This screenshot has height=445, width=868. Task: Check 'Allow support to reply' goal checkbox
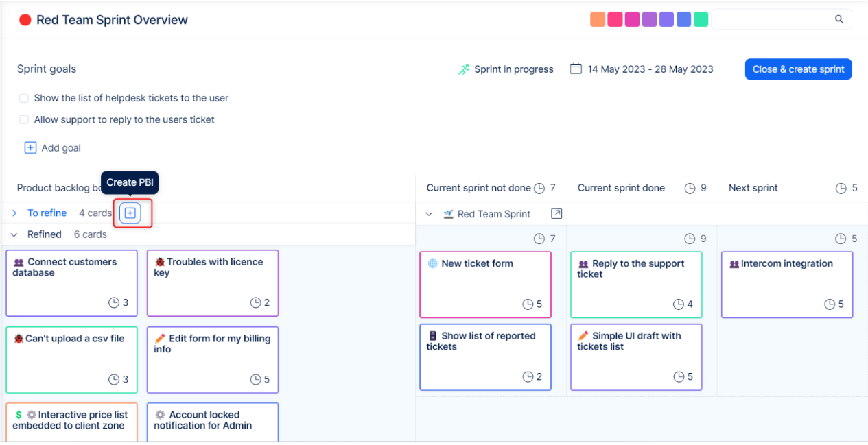pyautogui.click(x=24, y=119)
